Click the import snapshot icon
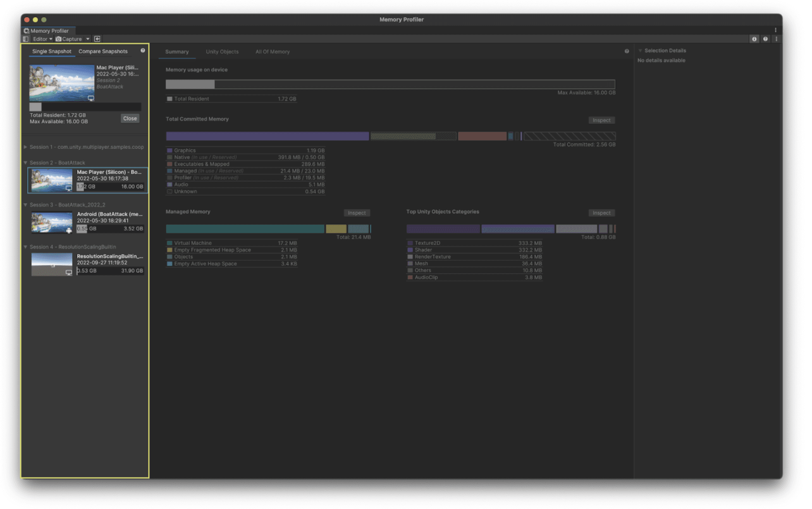 pos(97,39)
